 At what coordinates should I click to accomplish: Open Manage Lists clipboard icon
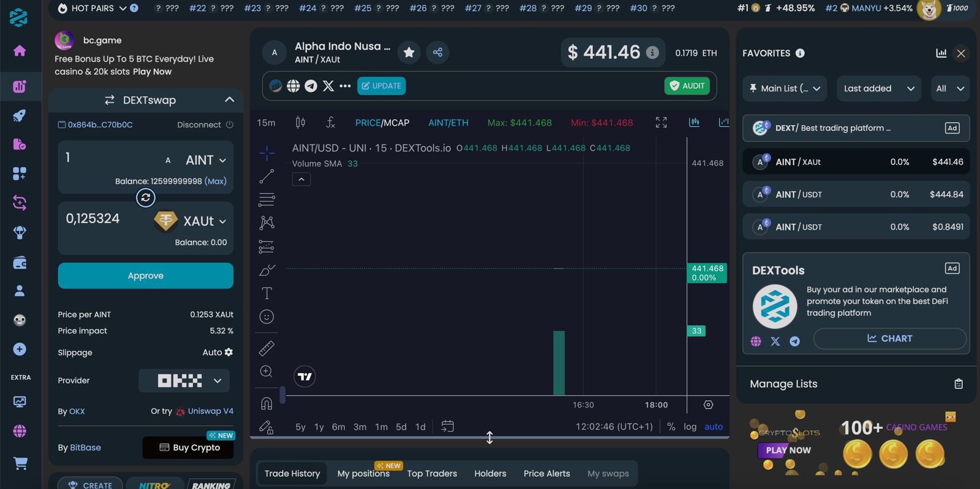(x=959, y=384)
